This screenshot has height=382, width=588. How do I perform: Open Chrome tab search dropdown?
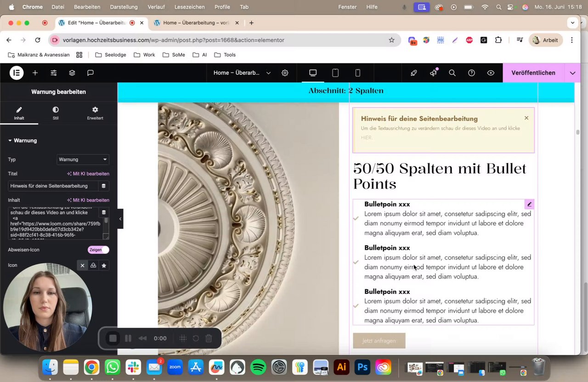(x=572, y=22)
